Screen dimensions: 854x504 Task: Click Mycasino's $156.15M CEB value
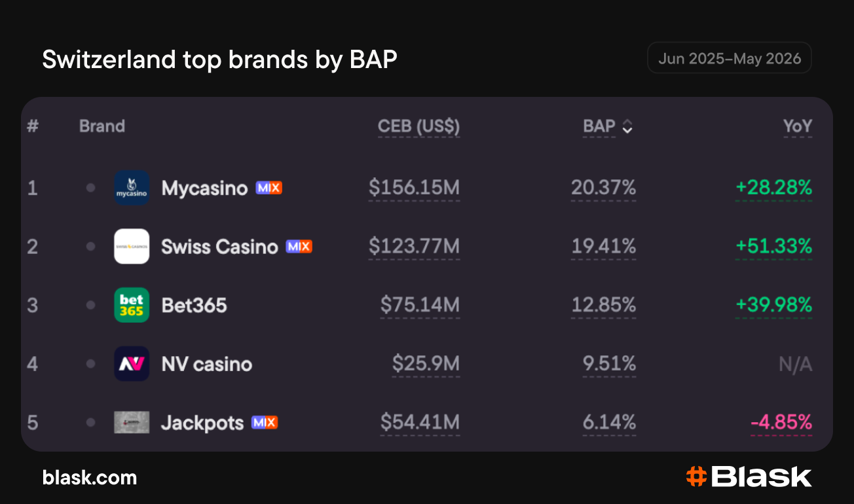click(x=414, y=189)
